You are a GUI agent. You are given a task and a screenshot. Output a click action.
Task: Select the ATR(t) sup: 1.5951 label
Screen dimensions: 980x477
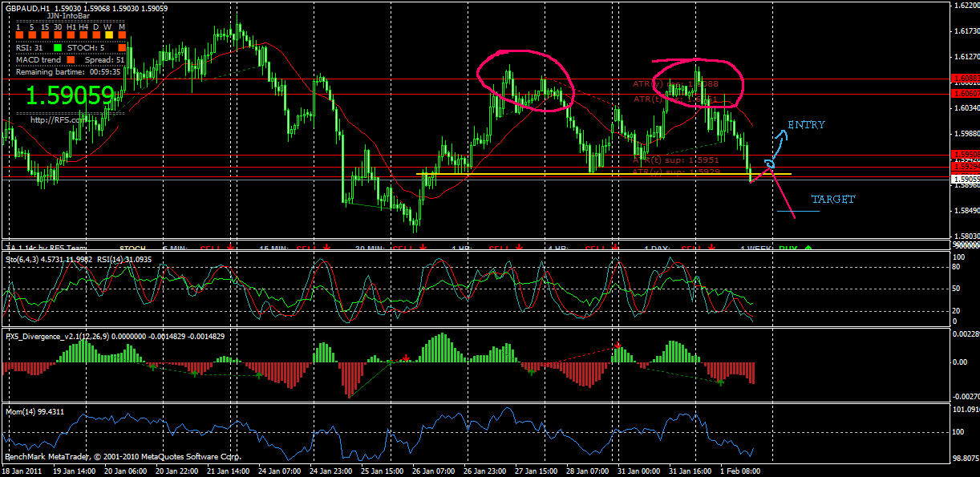pyautogui.click(x=677, y=160)
